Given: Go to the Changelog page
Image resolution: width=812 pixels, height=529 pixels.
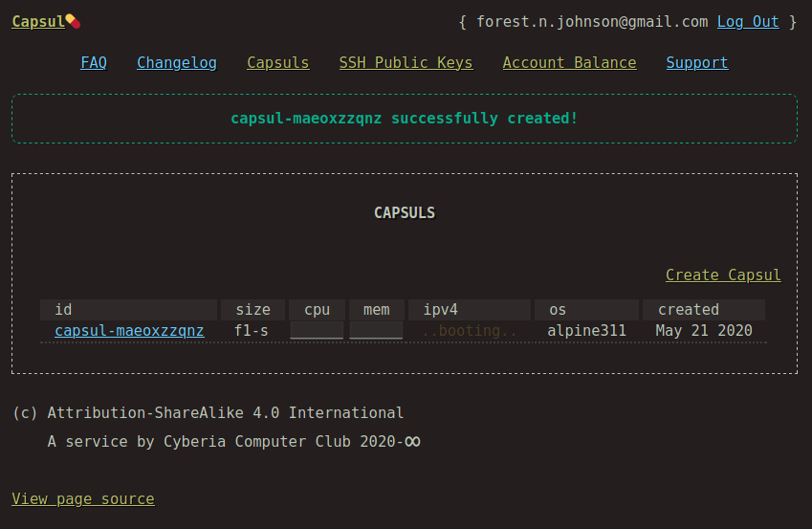Looking at the screenshot, I should (x=177, y=63).
